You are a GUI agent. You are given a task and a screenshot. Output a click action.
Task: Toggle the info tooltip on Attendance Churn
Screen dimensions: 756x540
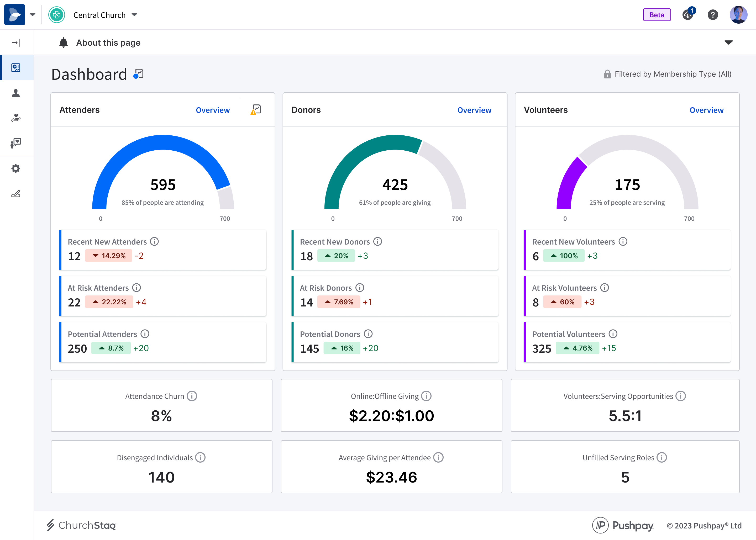192,396
